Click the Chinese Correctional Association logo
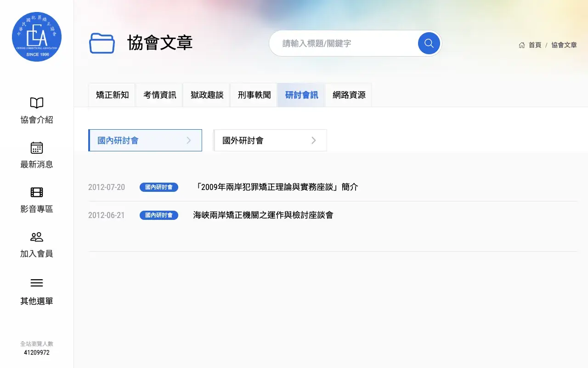Screen dimensions: 588x368 pos(37,37)
